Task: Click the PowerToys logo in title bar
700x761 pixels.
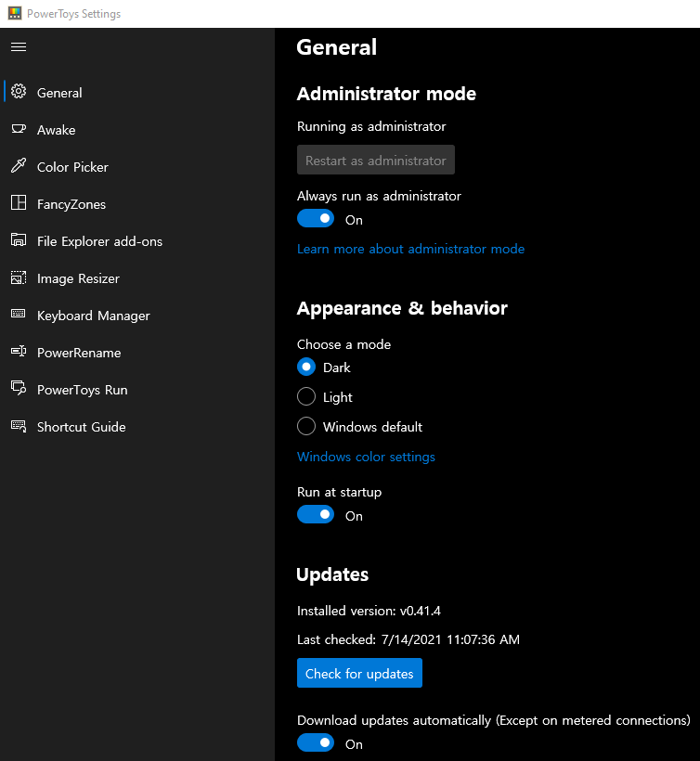Action: tap(15, 14)
